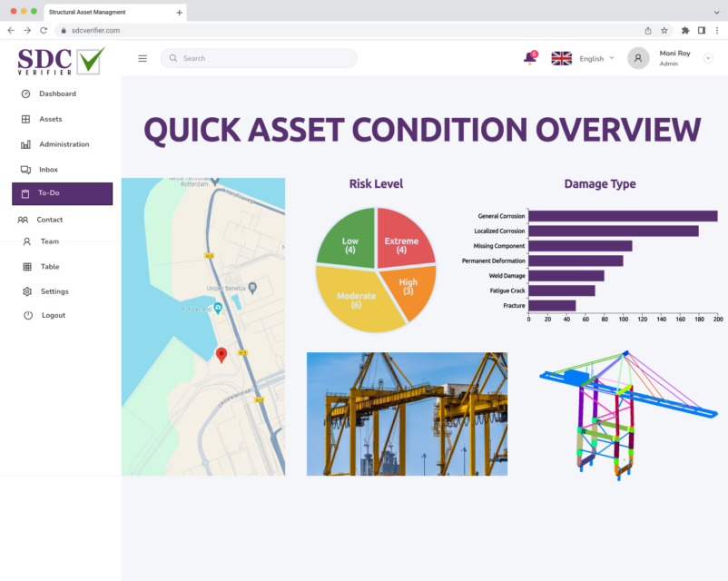Viewport: 728px width, 581px height.
Task: Click the search input field
Action: pos(263,58)
